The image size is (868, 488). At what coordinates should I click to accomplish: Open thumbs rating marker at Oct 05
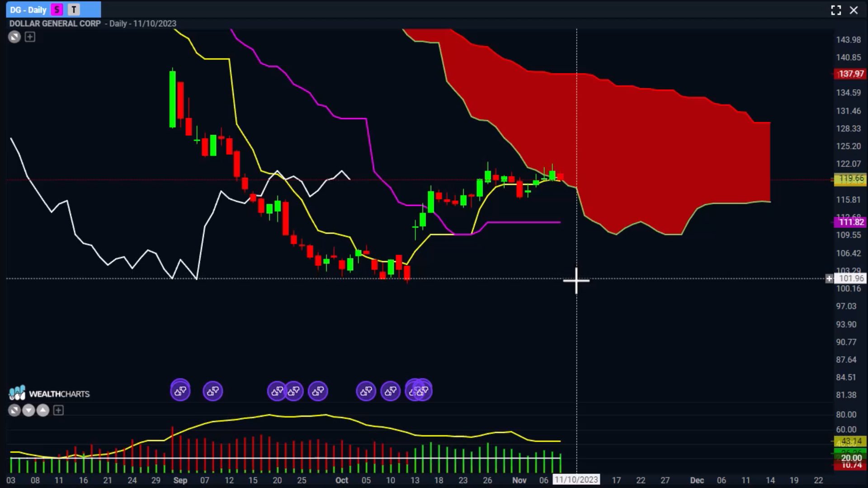click(366, 391)
